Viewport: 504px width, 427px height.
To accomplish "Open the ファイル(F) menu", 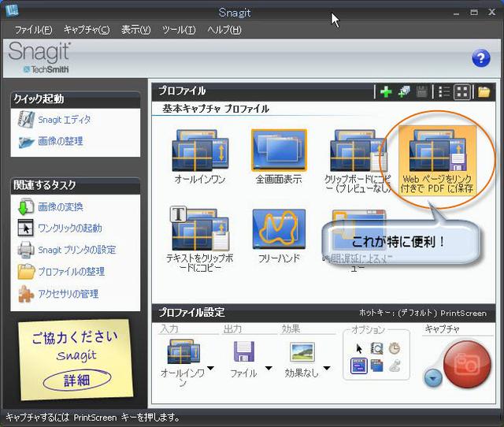I will 33,30.
